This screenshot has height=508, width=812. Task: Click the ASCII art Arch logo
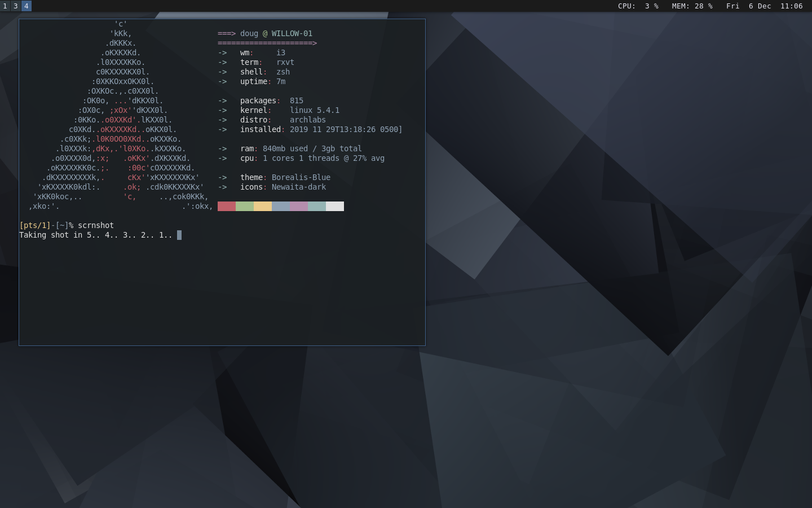[x=121, y=115]
